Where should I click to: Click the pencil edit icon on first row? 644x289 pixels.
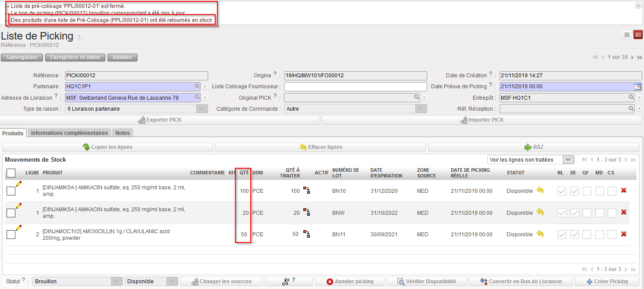click(x=18, y=184)
